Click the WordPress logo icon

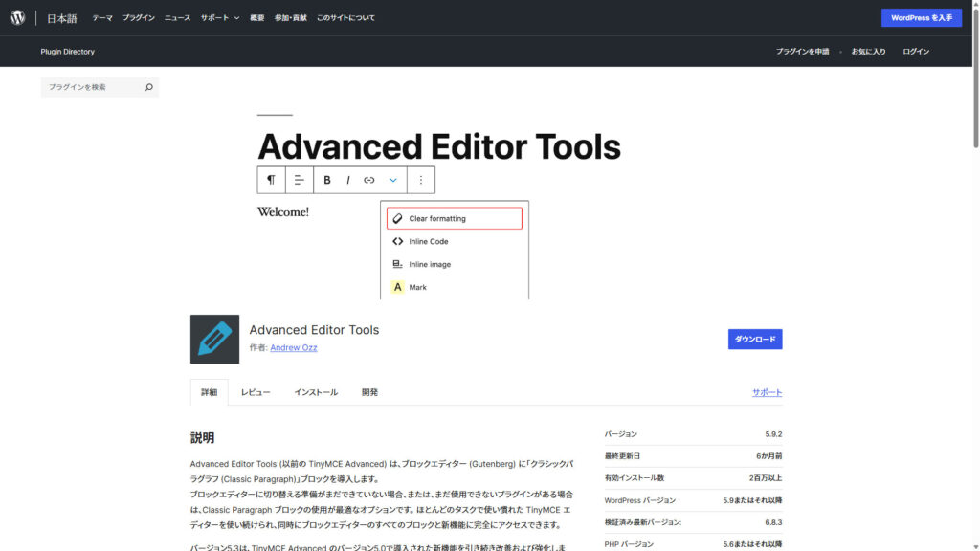point(17,17)
